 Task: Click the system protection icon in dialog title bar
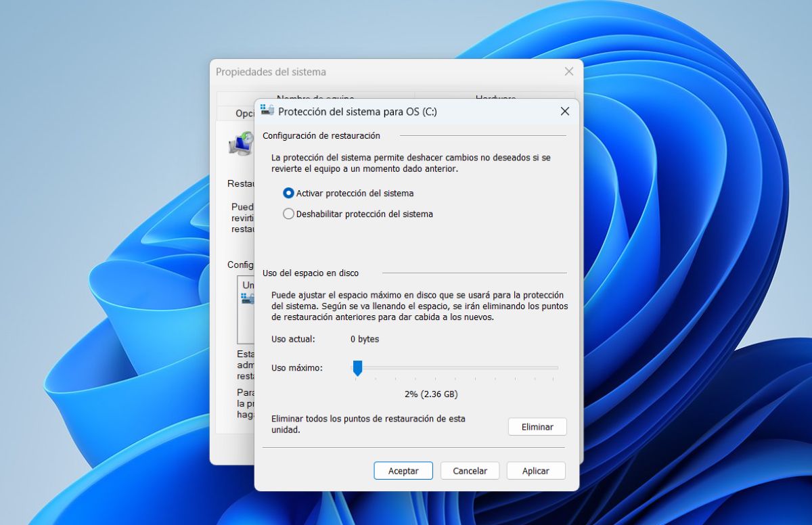pos(267,111)
